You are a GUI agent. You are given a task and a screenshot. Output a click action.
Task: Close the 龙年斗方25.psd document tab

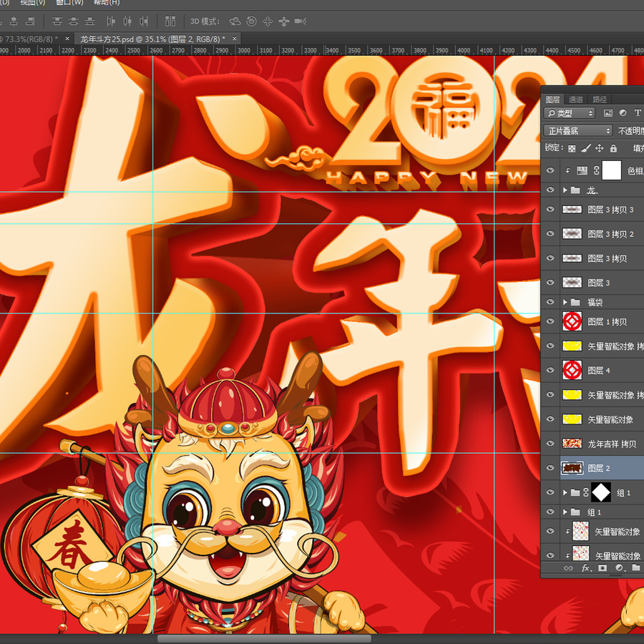[x=235, y=39]
